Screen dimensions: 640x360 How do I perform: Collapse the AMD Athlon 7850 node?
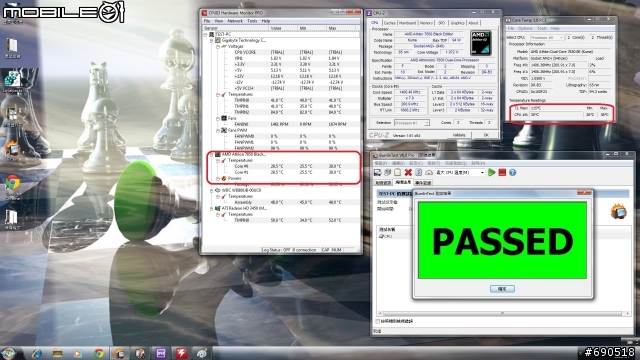point(211,154)
